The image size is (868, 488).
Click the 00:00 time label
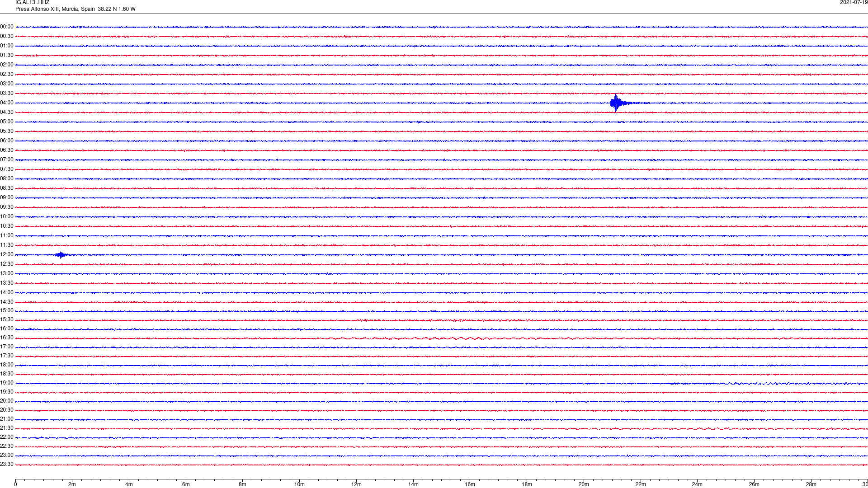(x=7, y=27)
